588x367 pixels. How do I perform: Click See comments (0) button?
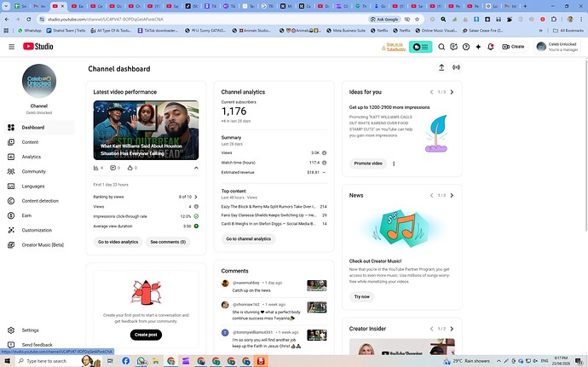click(168, 242)
